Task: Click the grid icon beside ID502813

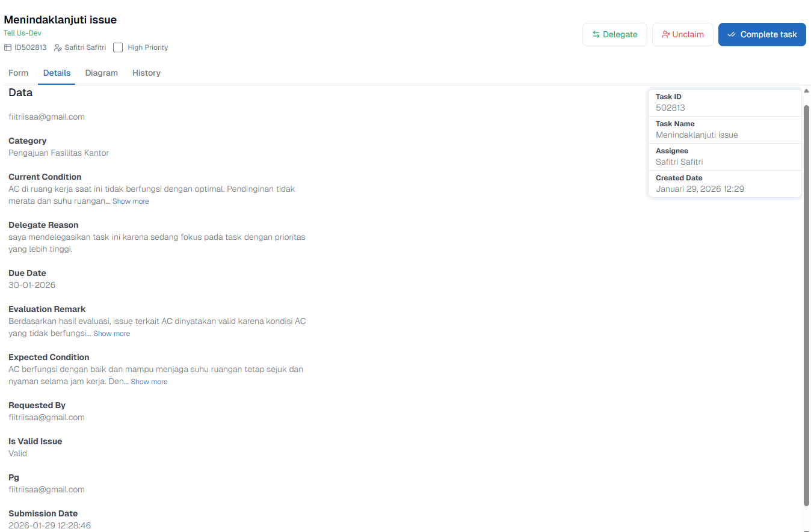Action: pyautogui.click(x=7, y=47)
